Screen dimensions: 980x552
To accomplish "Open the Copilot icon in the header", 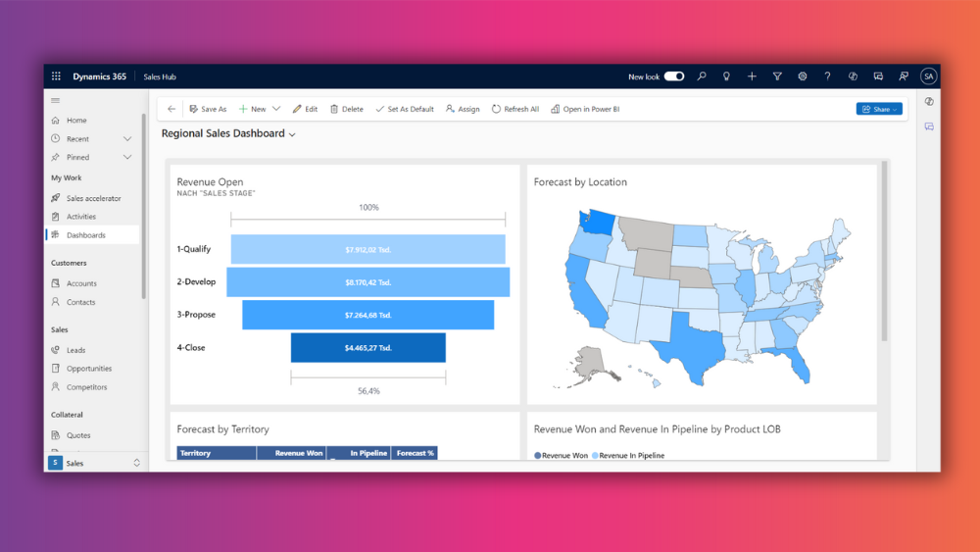I will point(853,76).
